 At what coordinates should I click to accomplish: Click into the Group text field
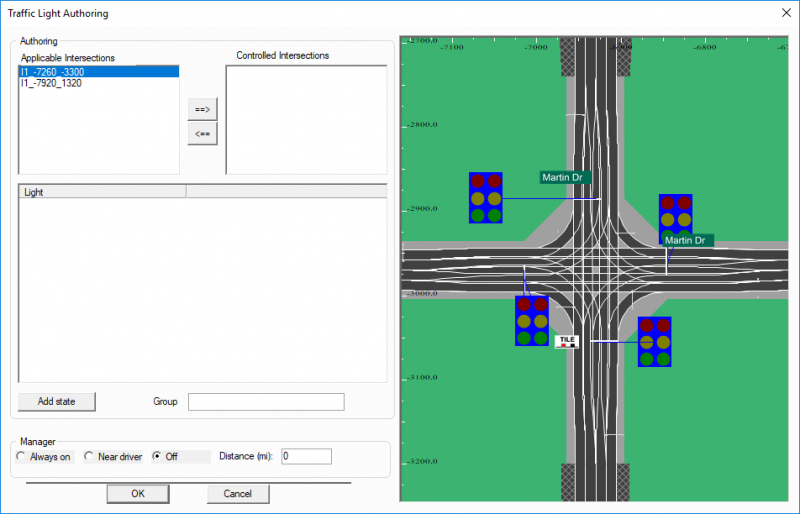[266, 402]
